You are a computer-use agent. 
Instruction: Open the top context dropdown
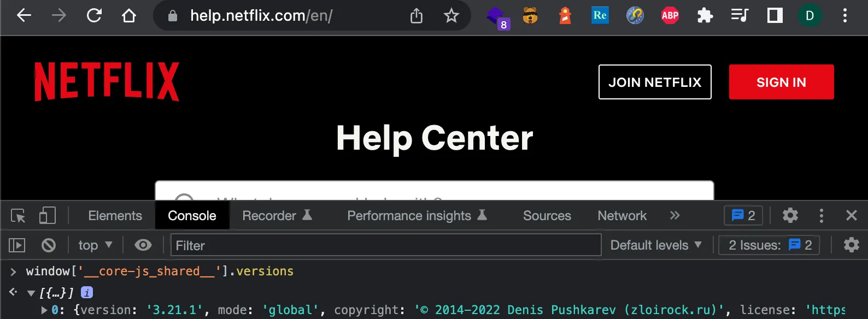pos(95,245)
